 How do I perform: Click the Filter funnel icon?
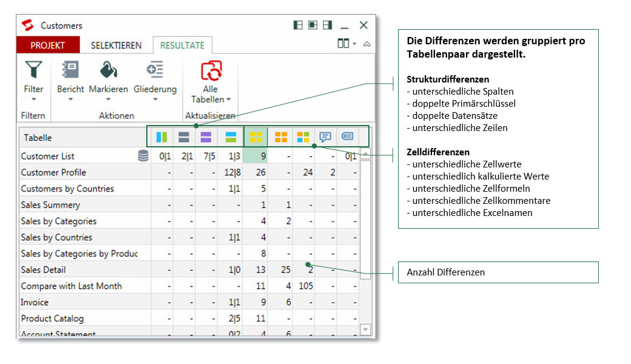coord(33,70)
